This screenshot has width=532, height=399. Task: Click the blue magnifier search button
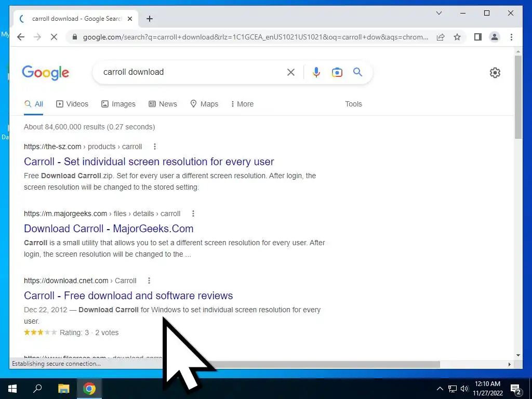pos(357,72)
